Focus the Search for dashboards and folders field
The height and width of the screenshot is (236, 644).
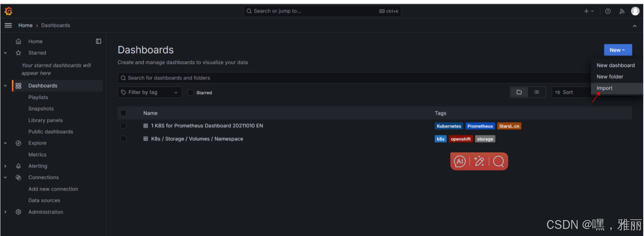(354, 78)
